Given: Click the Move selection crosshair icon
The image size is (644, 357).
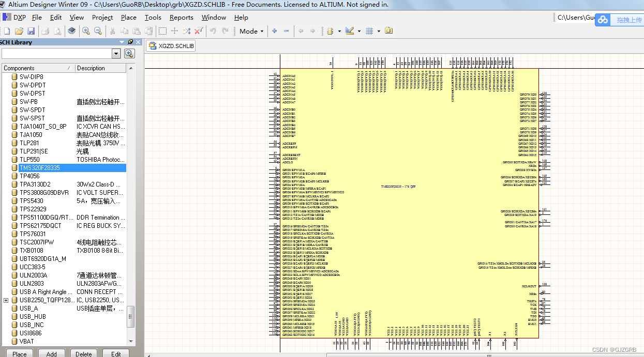Looking at the screenshot, I should (x=175, y=31).
